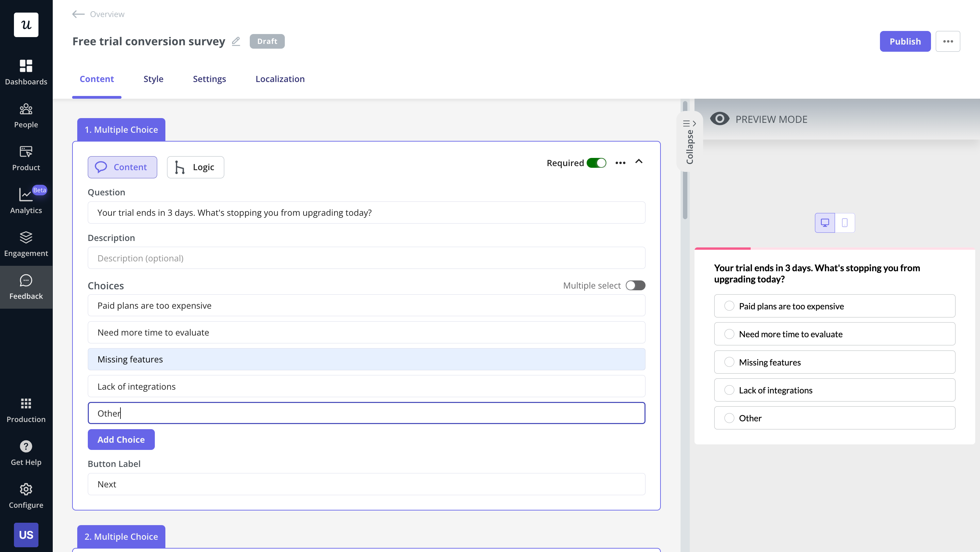Open the Dashboards section in the sidebar

(x=26, y=72)
